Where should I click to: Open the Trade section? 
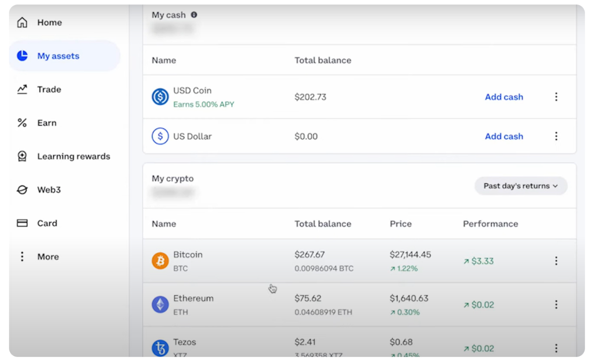(49, 90)
